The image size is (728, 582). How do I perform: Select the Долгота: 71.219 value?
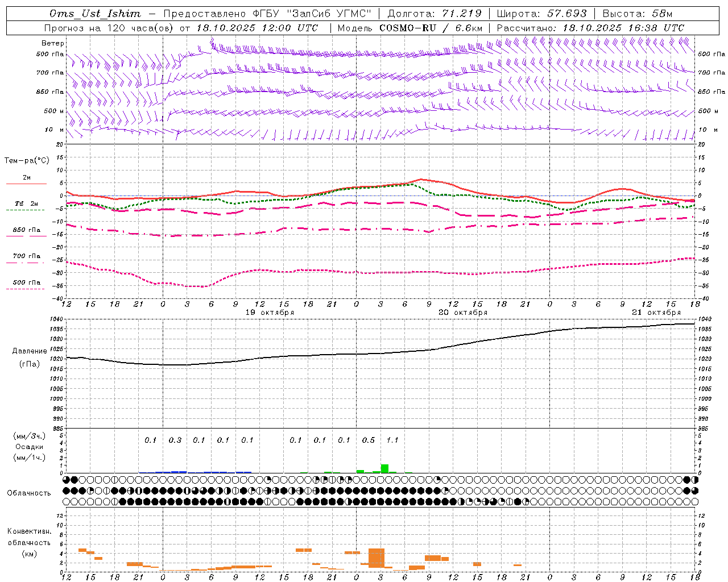coord(434,13)
